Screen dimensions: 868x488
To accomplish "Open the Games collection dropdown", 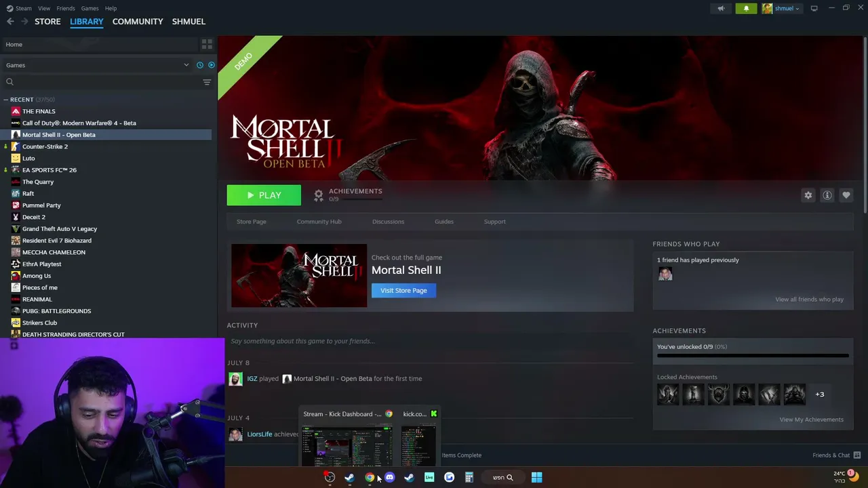I will click(x=97, y=65).
